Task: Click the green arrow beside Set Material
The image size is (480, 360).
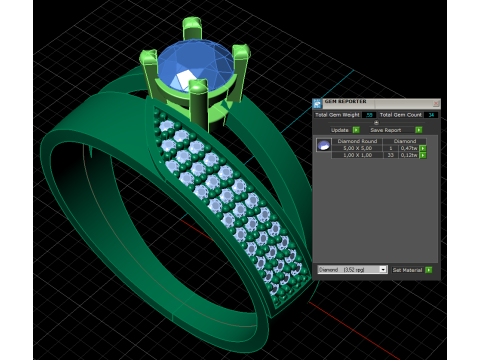Action: 429,270
